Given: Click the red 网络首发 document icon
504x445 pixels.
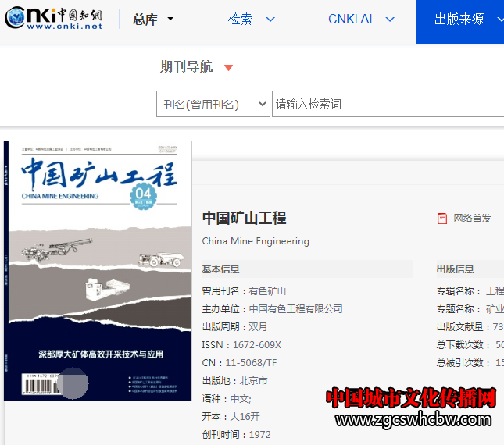Looking at the screenshot, I should (442, 219).
